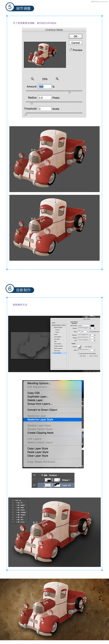Choose Copy CSS in context menu
This screenshot has height=644, width=109.
point(34,393)
